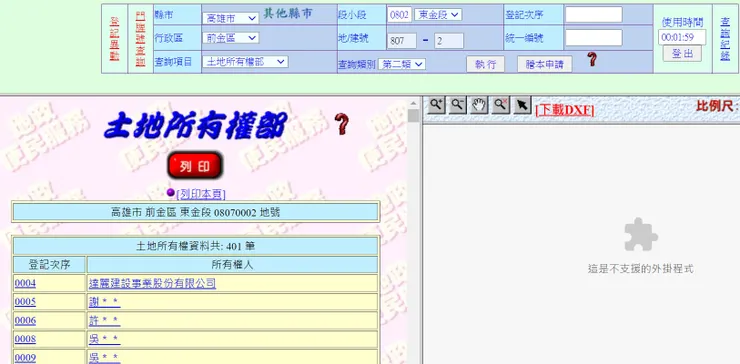Click the 謄本申請 button
The height and width of the screenshot is (364, 740).
545,64
